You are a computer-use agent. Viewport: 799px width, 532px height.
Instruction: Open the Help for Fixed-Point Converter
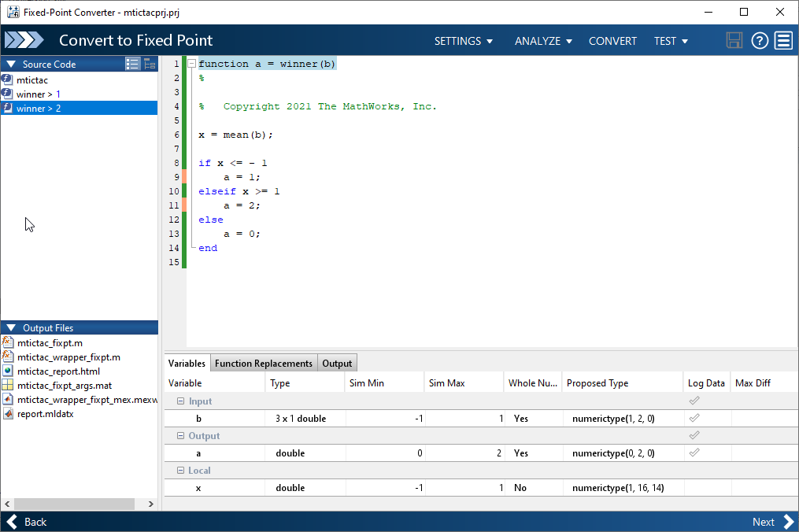(759, 40)
